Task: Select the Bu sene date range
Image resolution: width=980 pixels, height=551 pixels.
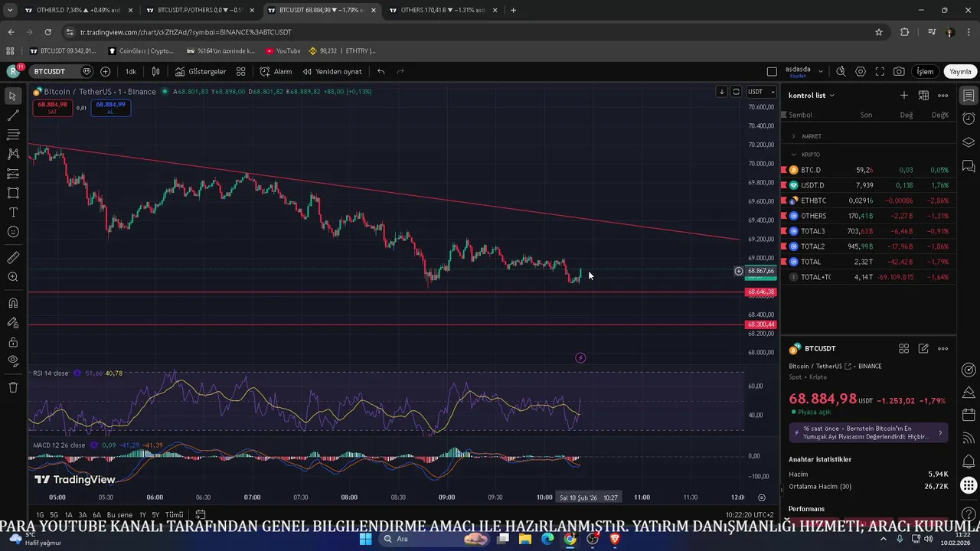Action: [x=119, y=515]
